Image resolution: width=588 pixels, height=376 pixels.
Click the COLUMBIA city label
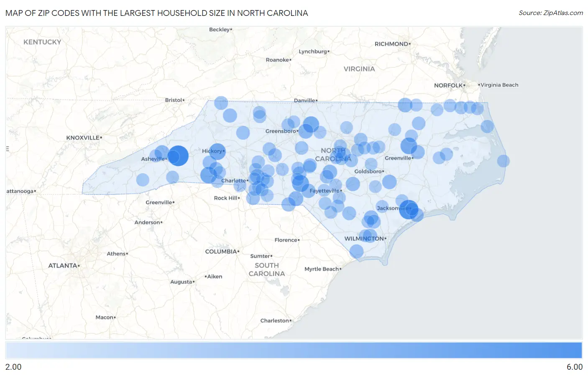coord(221,251)
